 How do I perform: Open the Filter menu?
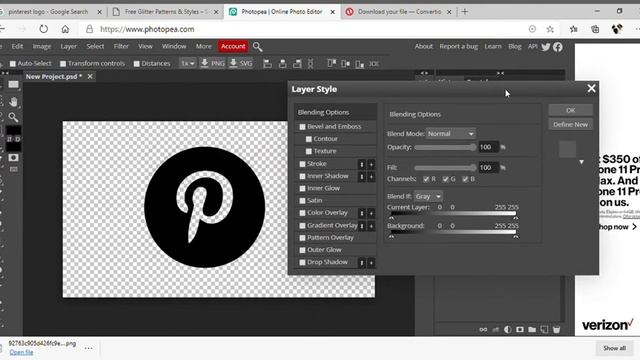tap(121, 47)
